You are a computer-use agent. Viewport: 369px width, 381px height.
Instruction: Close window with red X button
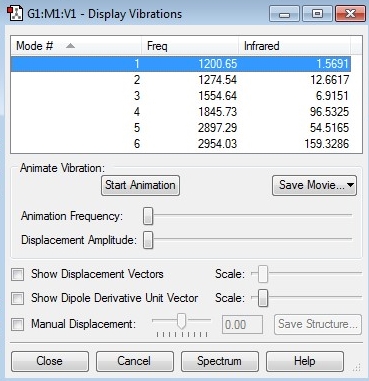[x=350, y=14]
